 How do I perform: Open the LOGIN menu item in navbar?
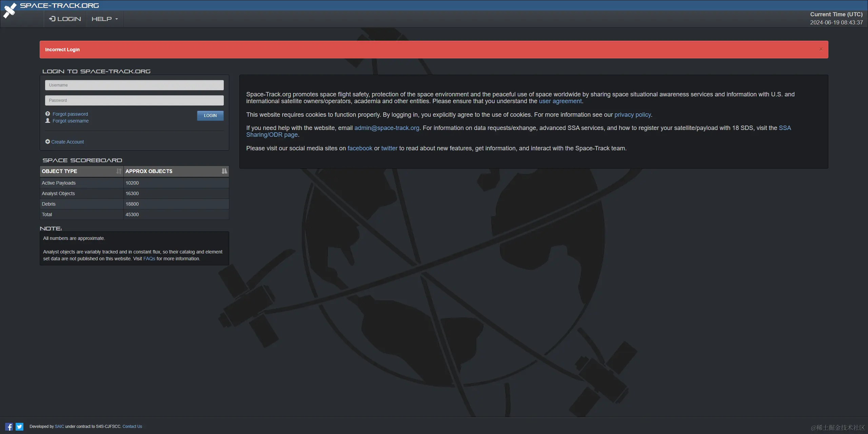coord(65,19)
